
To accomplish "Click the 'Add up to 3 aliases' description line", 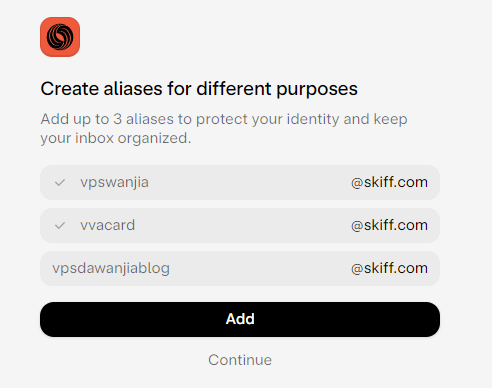I will coord(224,119).
